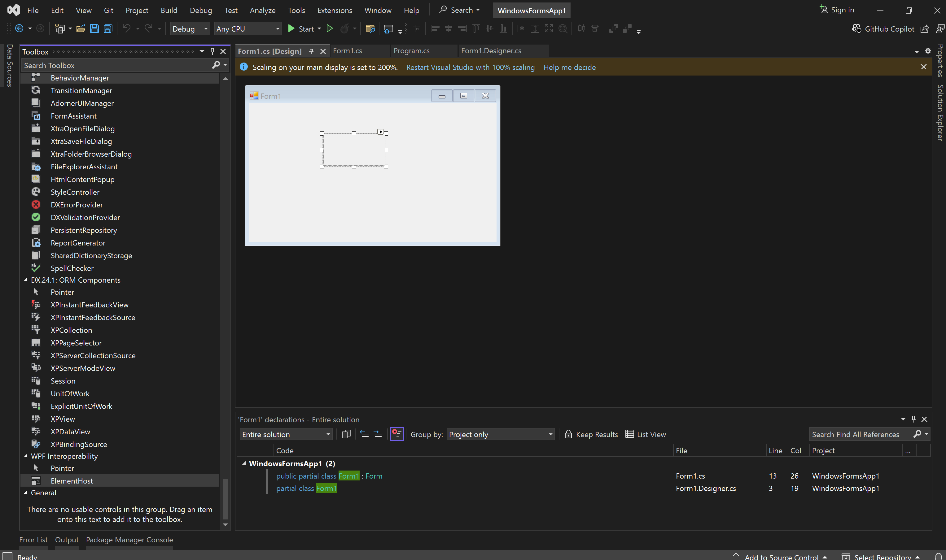Click the Save All toolbar icon
This screenshot has width=946, height=560.
click(x=108, y=29)
